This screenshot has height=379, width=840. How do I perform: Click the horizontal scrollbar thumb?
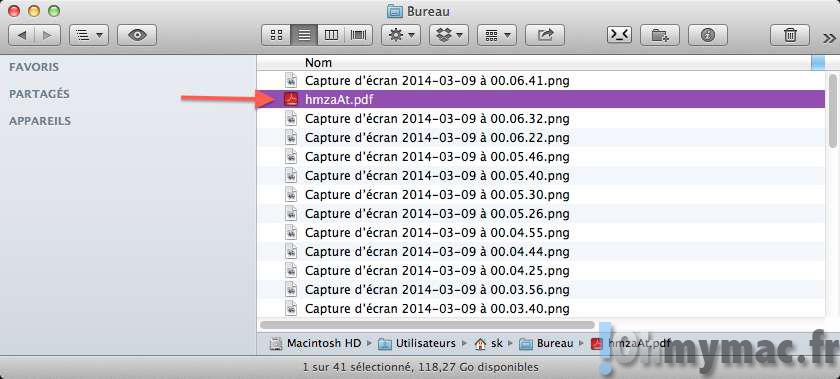[428, 325]
